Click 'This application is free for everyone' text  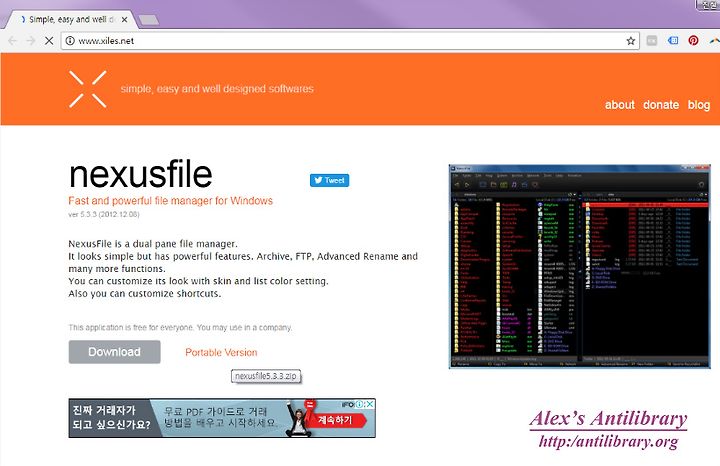tap(180, 327)
